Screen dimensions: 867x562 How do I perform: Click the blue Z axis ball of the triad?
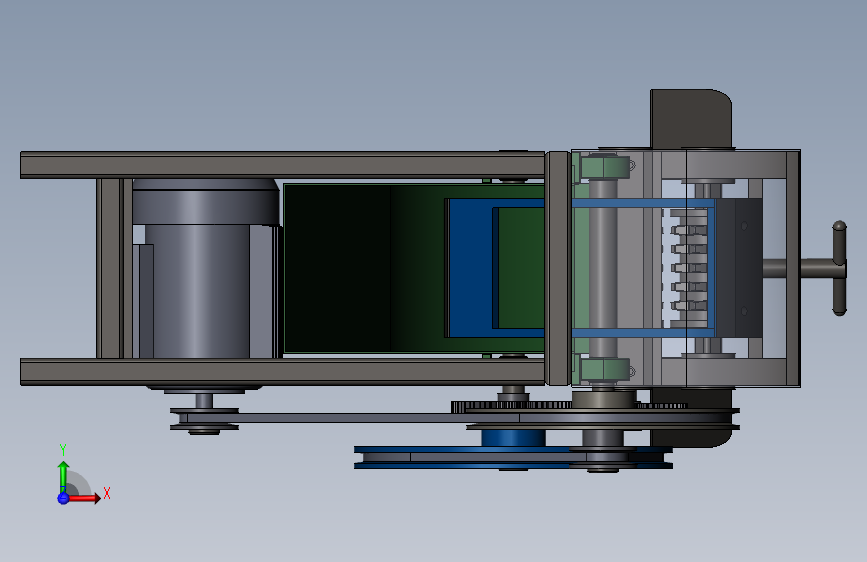[x=63, y=498]
